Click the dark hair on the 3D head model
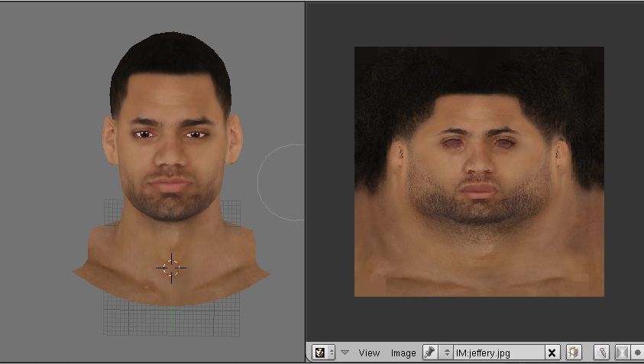Image resolution: width=644 pixels, height=364 pixels. pos(170,57)
